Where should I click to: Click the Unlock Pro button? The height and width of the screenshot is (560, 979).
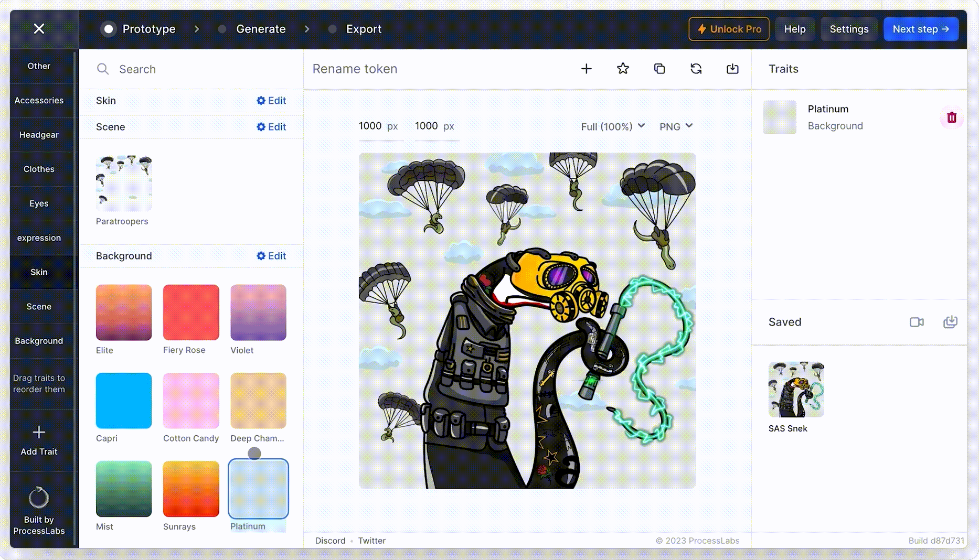[x=729, y=29]
